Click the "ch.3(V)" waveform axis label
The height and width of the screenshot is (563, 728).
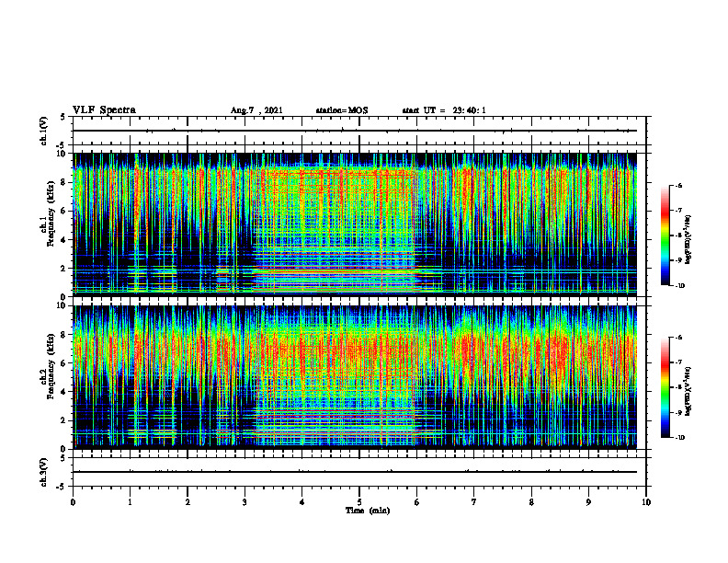click(x=43, y=472)
